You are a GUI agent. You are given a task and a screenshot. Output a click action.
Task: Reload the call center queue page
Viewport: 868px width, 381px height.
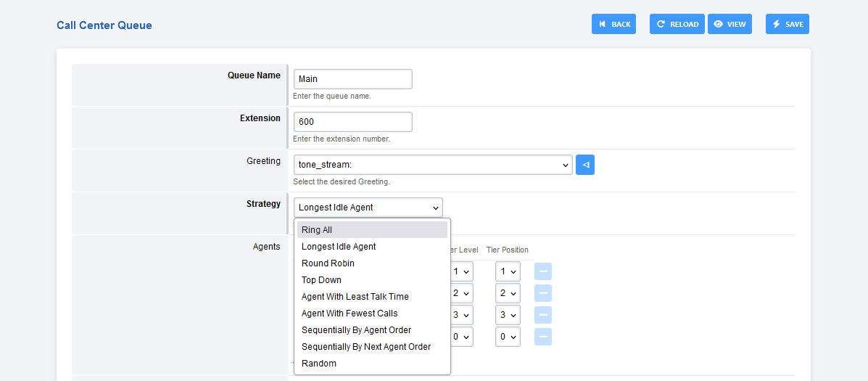677,24
